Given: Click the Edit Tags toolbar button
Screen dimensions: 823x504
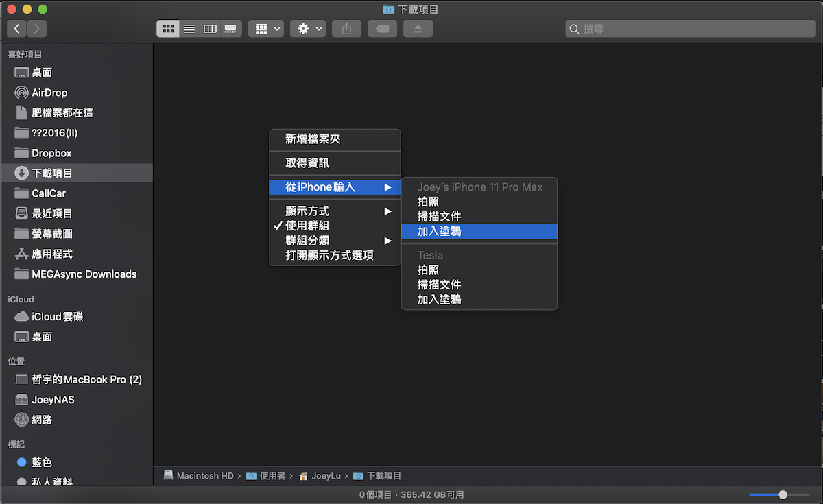Looking at the screenshot, I should (x=382, y=29).
